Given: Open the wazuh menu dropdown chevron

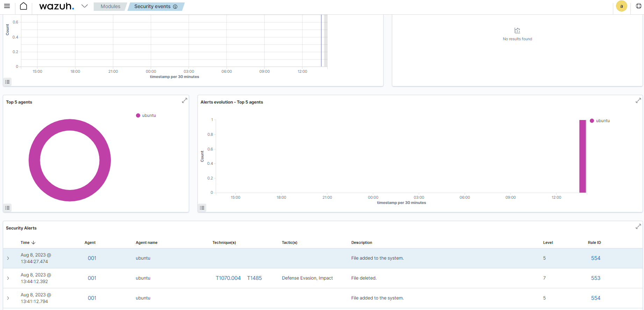Looking at the screenshot, I should pyautogui.click(x=85, y=6).
